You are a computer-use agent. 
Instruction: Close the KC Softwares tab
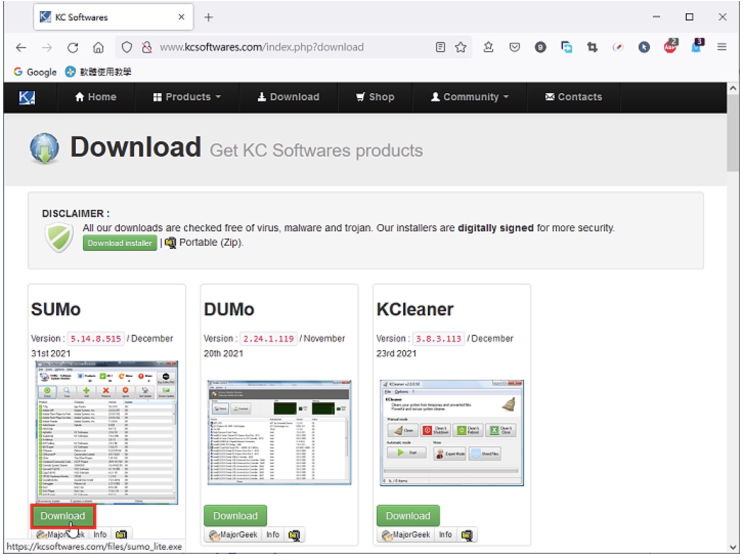181,17
